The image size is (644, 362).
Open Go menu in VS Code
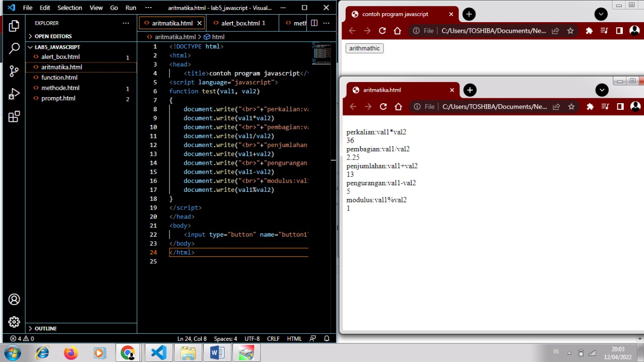114,8
